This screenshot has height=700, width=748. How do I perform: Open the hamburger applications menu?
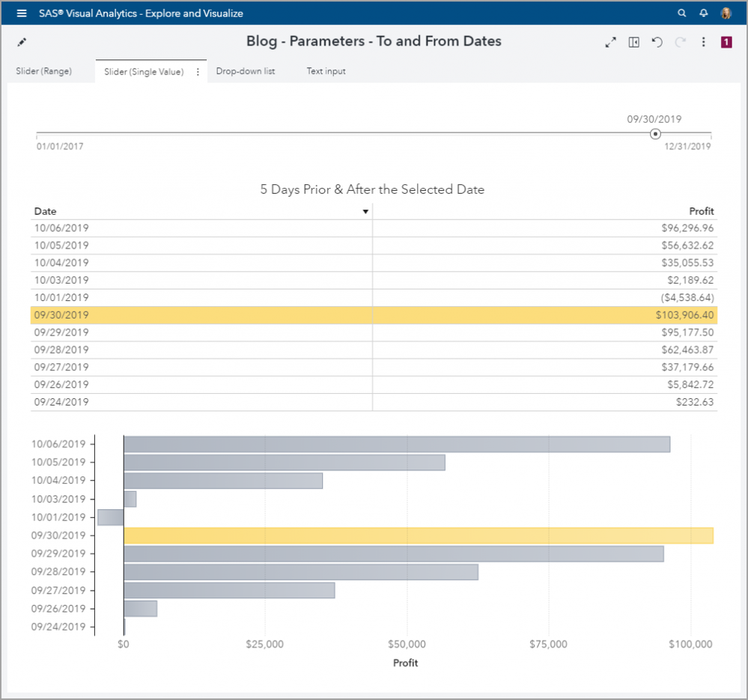(x=22, y=13)
